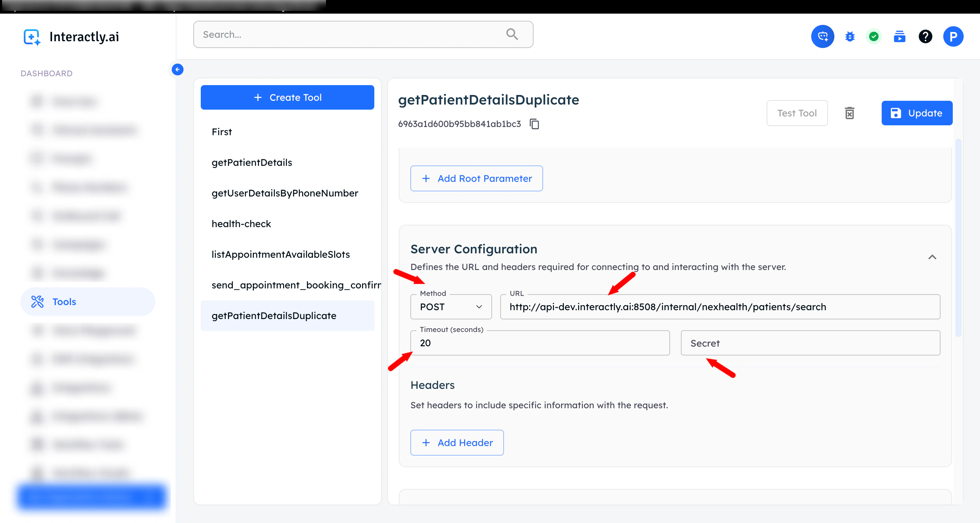Open the Method POST dropdown
The width and height of the screenshot is (980, 523).
click(451, 307)
